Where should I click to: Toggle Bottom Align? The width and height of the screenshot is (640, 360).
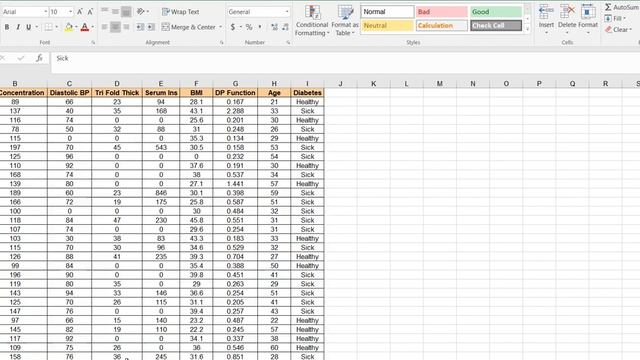126,12
